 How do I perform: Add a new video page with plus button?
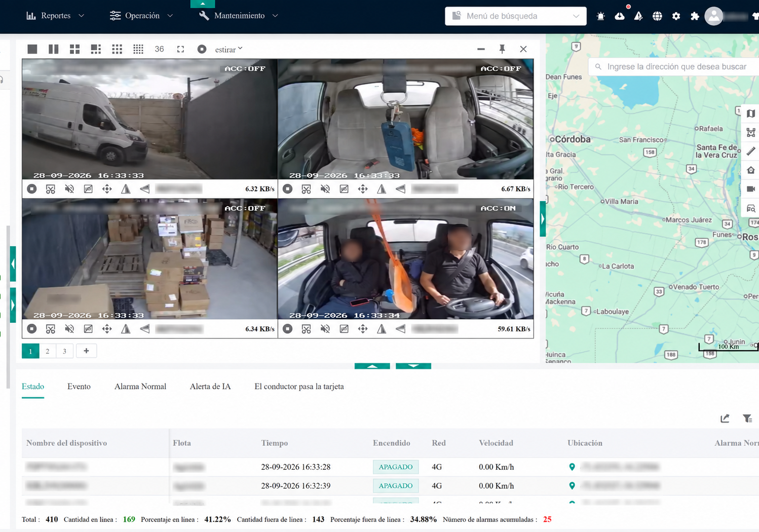(x=86, y=351)
